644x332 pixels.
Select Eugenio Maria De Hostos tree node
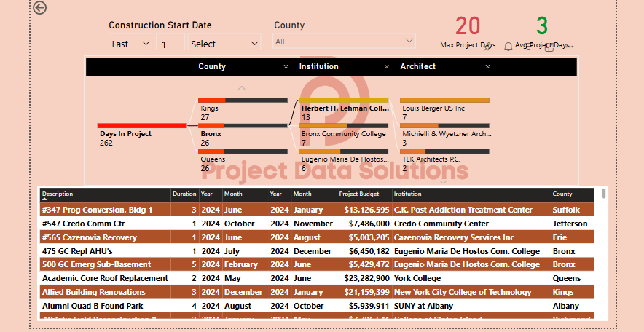pos(344,160)
